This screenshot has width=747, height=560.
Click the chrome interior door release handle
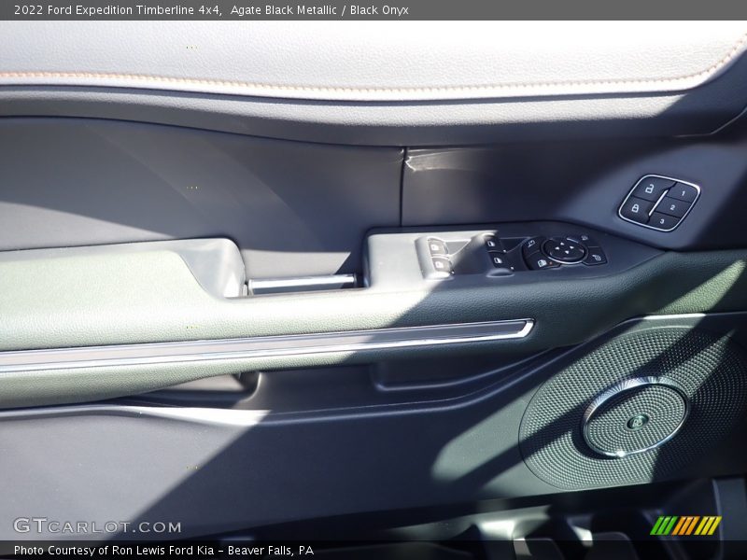click(301, 282)
